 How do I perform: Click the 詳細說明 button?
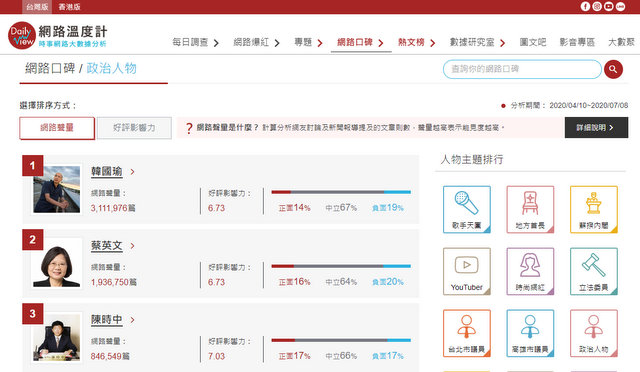596,127
